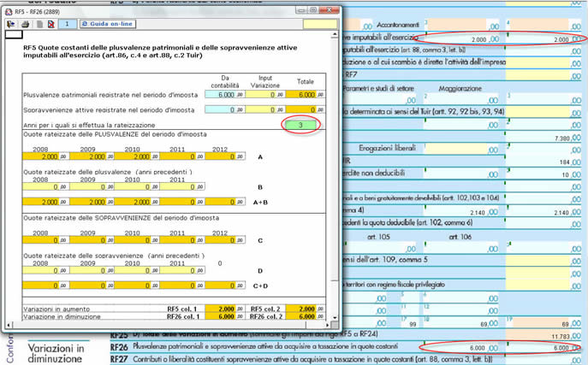588x365 pixels.
Task: Click Sopravvenienze attive Da contabilità field
Action: coord(221,111)
